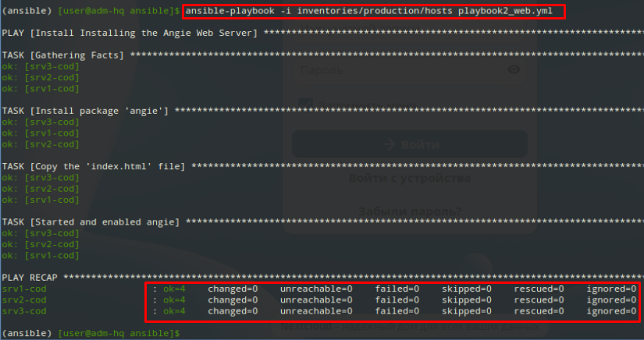
Task: Place cursor at the bottom terminal prompt
Action: click(x=183, y=333)
